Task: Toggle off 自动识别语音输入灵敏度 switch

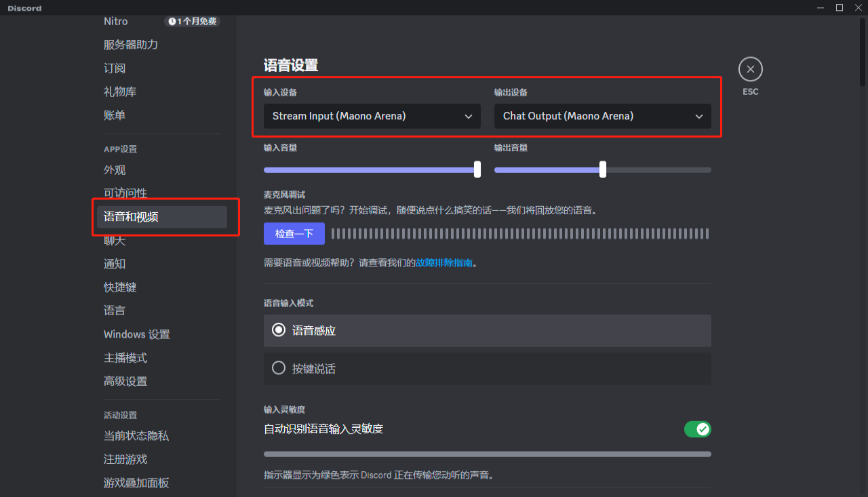Action: click(x=697, y=429)
